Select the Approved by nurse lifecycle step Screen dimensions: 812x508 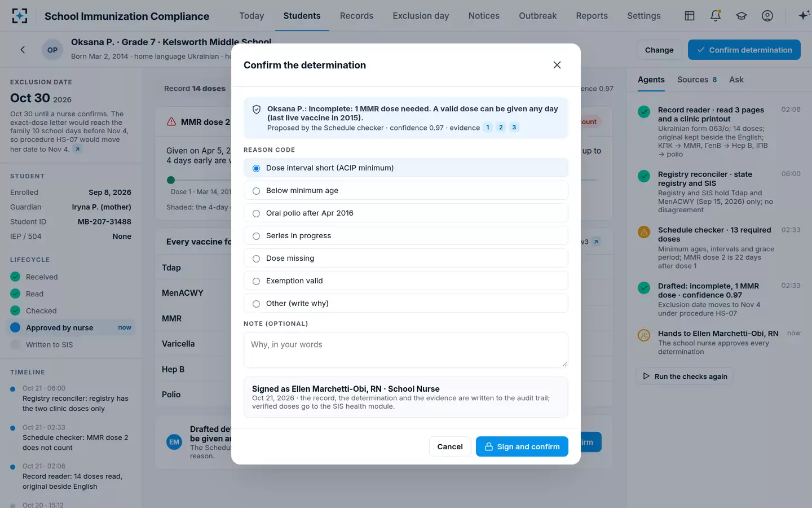pos(71,327)
